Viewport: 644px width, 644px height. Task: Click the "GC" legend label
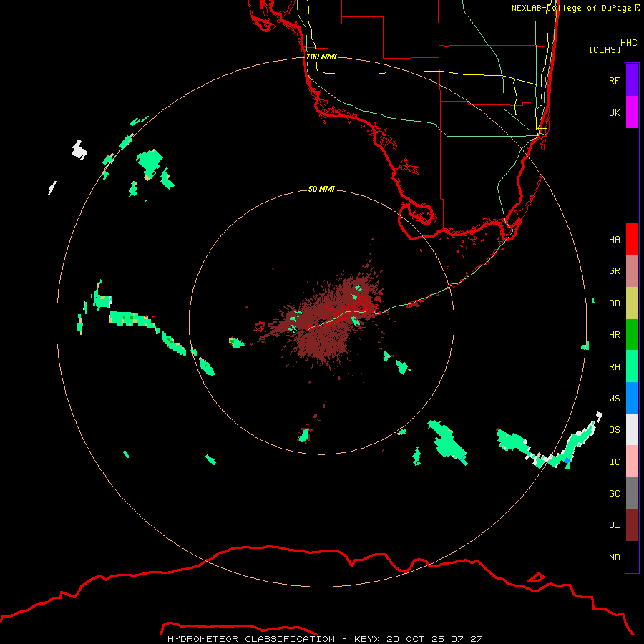(x=614, y=493)
